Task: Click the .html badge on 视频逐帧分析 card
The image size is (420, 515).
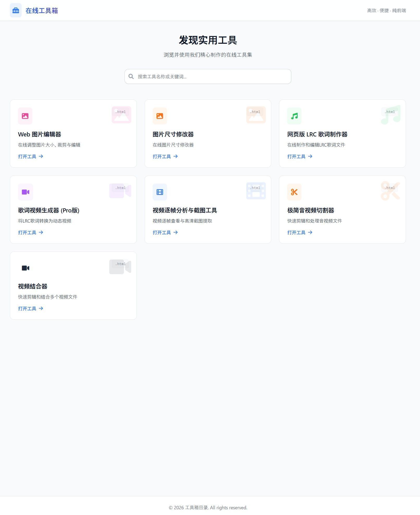Action: 255,188
